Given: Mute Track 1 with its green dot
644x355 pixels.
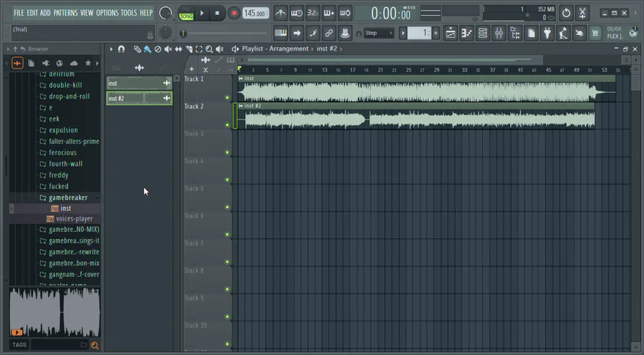Looking at the screenshot, I should [227, 97].
